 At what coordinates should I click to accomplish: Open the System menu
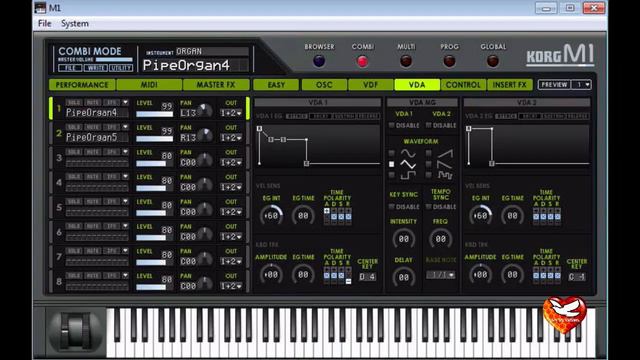pos(75,24)
